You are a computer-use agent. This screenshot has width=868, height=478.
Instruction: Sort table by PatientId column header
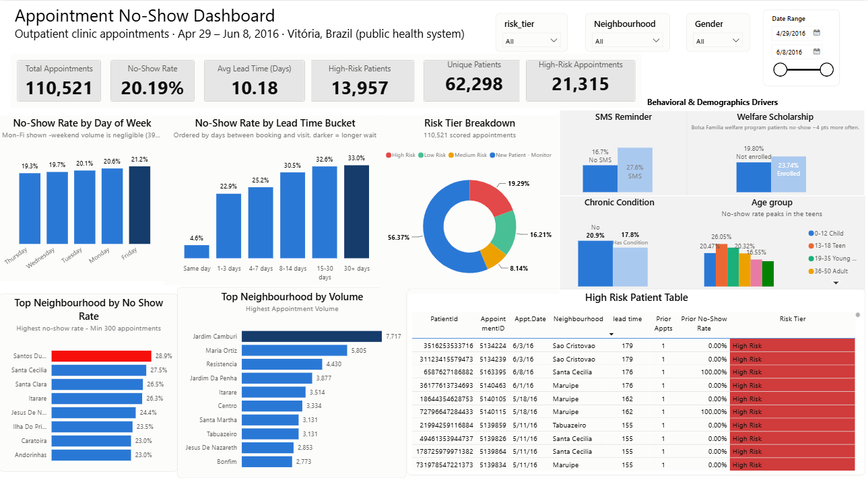click(x=444, y=319)
